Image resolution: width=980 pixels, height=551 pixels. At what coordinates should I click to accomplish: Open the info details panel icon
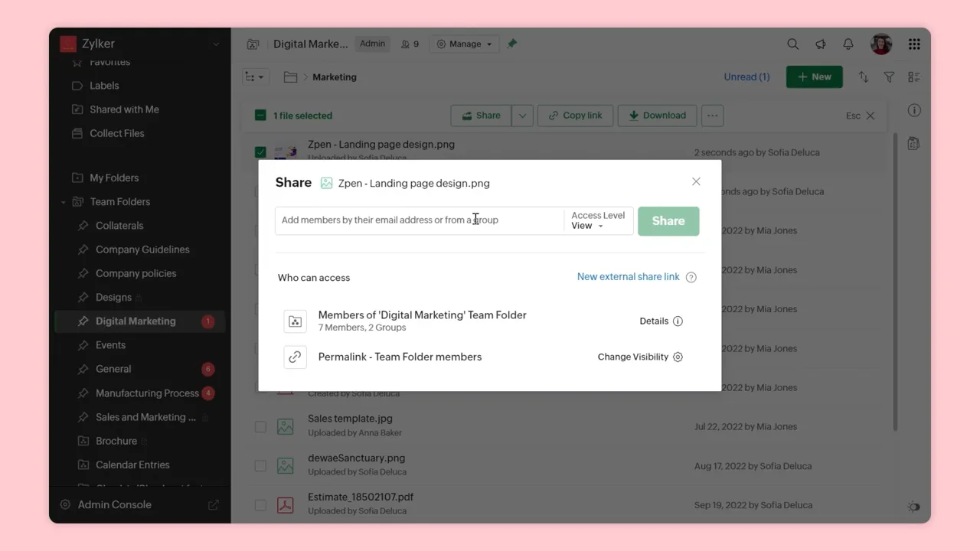(914, 110)
